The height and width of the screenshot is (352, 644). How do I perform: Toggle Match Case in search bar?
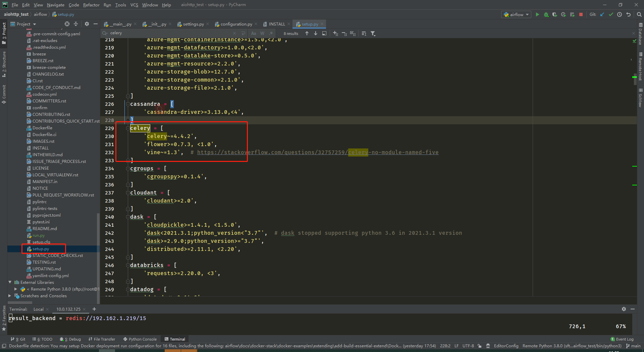coord(254,33)
